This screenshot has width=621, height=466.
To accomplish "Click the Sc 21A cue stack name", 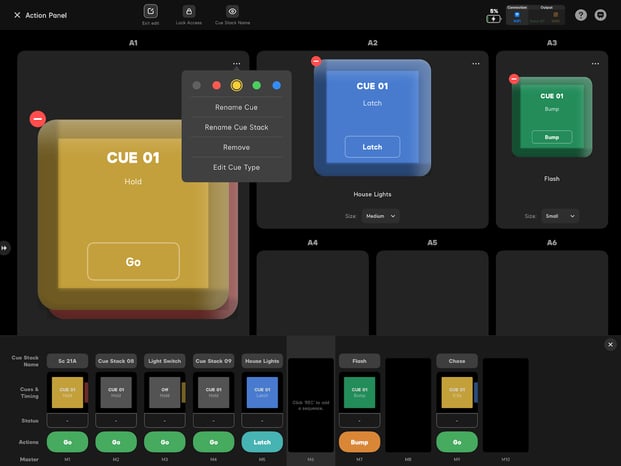I will pyautogui.click(x=67, y=361).
